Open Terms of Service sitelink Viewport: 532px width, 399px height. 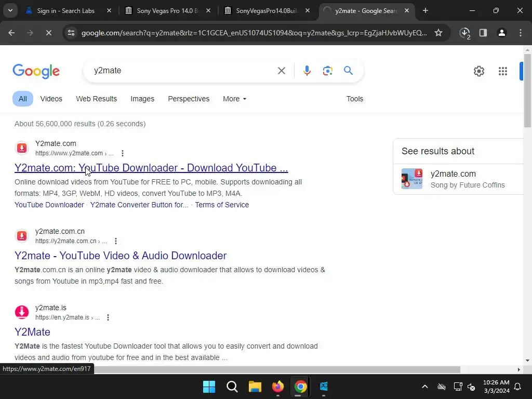coord(222,205)
